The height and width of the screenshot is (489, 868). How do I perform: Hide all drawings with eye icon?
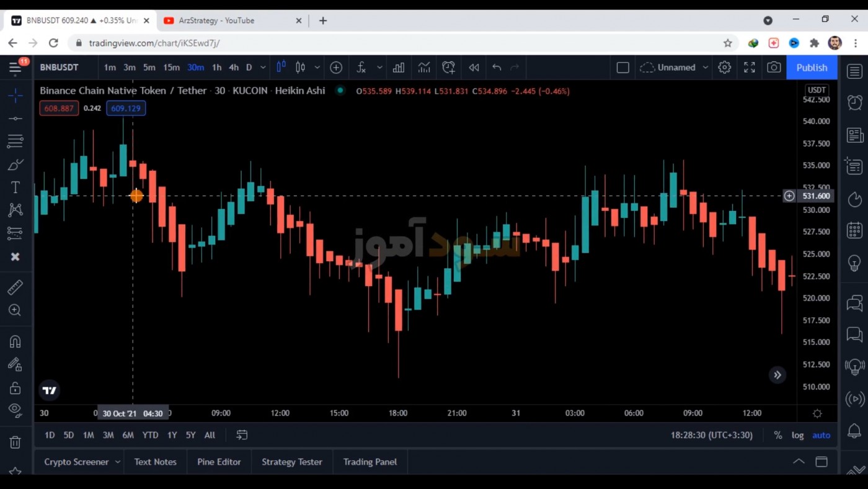point(15,410)
